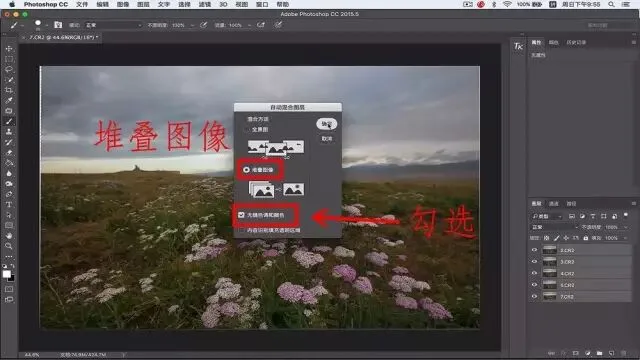640x360 pixels.
Task: Change screen mode via the toolbox icon
Action: tap(9, 300)
